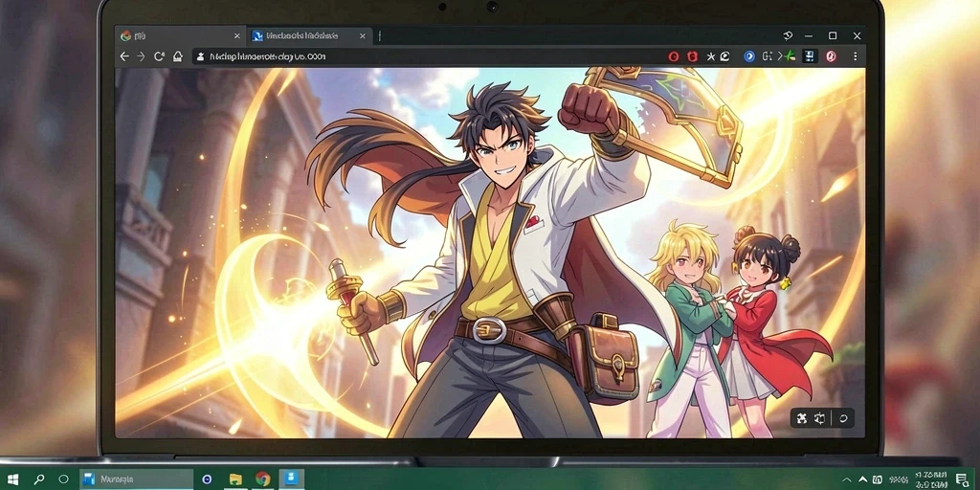Image resolution: width=980 pixels, height=490 pixels.
Task: Go back with the browser back arrow
Action: pyautogui.click(x=124, y=56)
